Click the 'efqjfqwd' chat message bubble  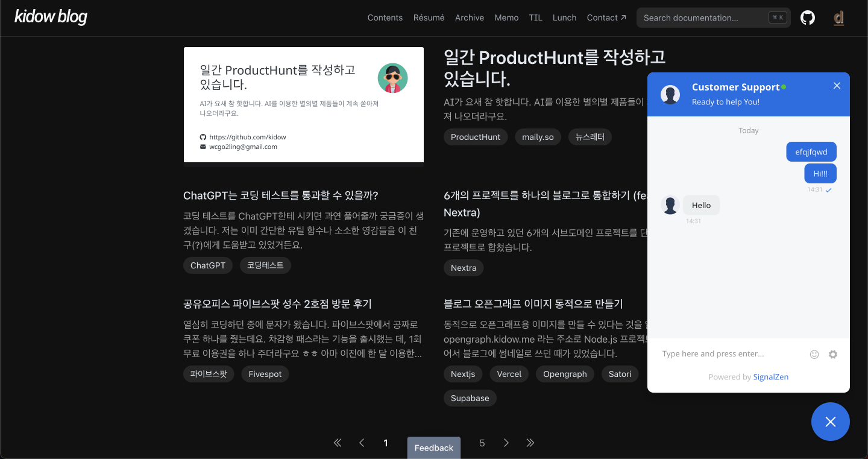[x=811, y=152]
